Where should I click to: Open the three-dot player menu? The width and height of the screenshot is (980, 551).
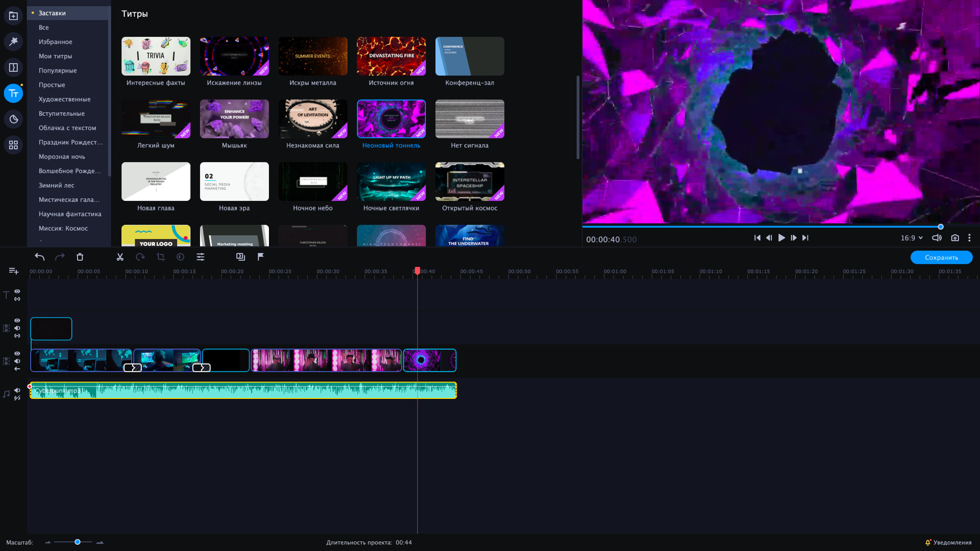click(969, 238)
